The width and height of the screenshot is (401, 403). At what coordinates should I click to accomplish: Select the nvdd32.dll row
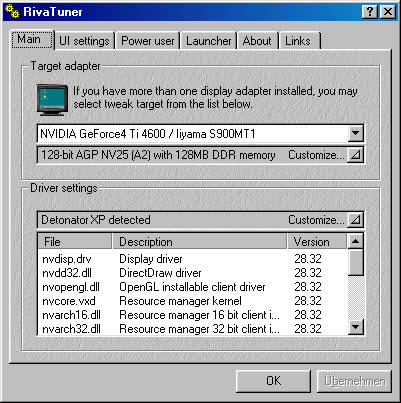click(192, 273)
